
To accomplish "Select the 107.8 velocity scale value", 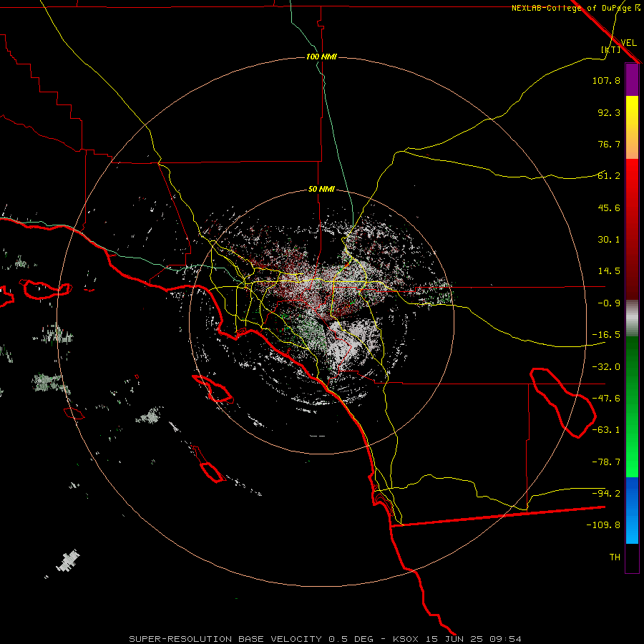I will [x=606, y=80].
